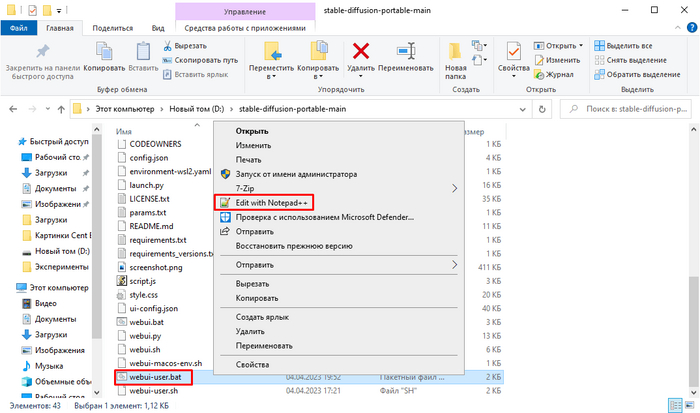Select Run as administrator menu entry
700x413 pixels.
click(289, 173)
